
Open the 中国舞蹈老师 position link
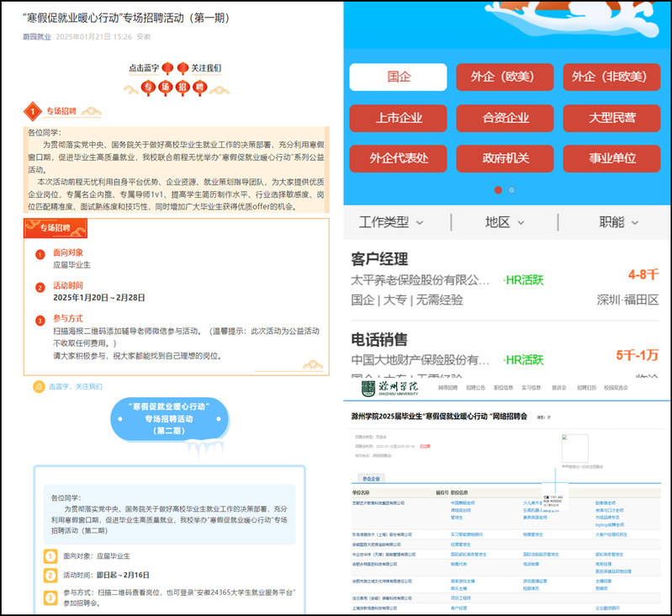[463, 503]
